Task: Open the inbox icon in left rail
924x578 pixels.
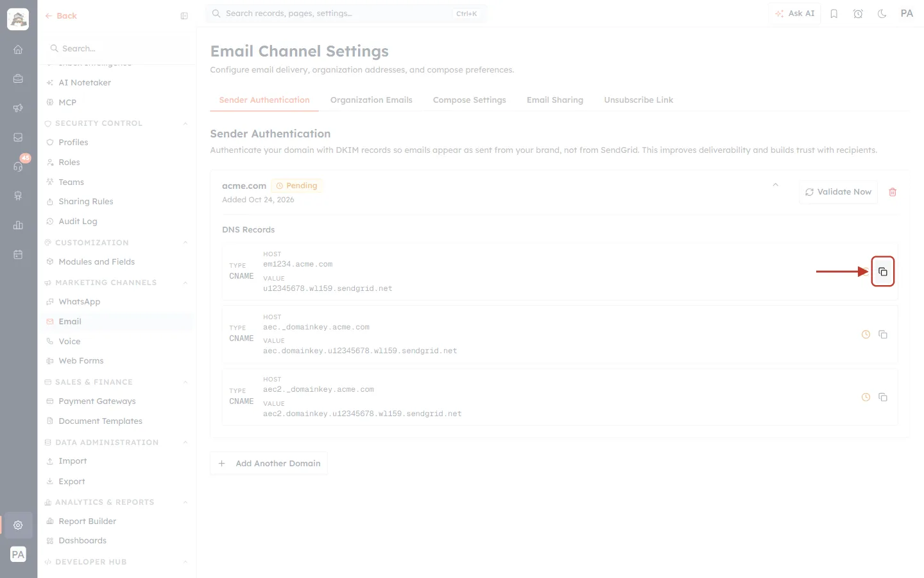Action: point(18,137)
